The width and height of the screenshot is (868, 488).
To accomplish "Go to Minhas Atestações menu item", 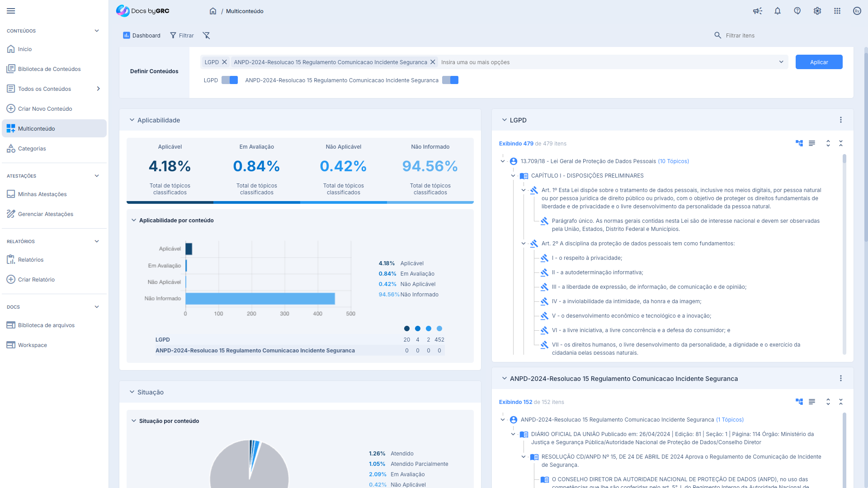I will click(42, 194).
